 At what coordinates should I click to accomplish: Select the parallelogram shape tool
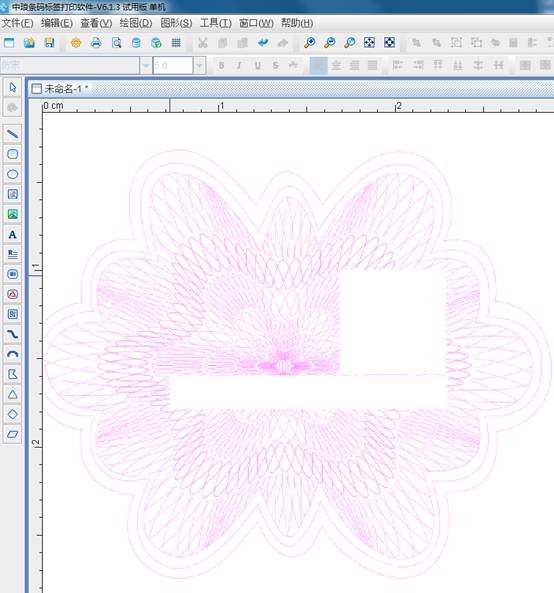tap(12, 434)
